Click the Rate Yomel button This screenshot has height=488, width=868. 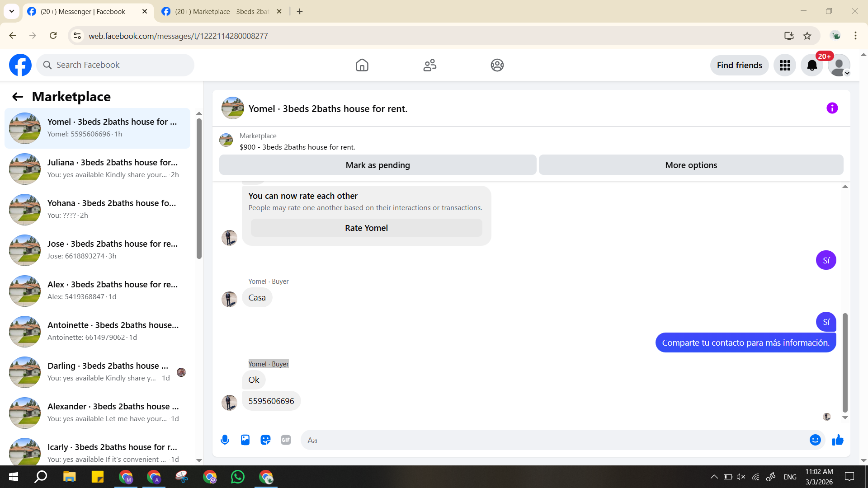(367, 228)
